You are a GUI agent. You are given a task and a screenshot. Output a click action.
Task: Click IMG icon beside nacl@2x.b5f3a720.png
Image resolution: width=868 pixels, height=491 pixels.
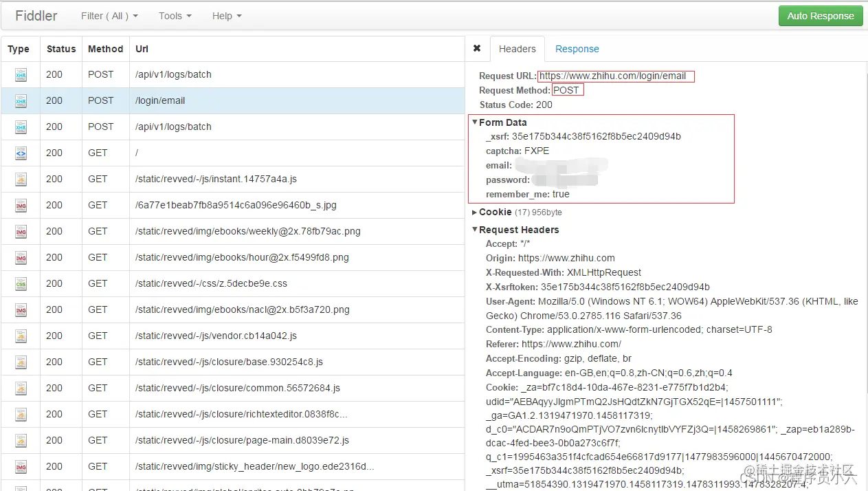coord(21,310)
